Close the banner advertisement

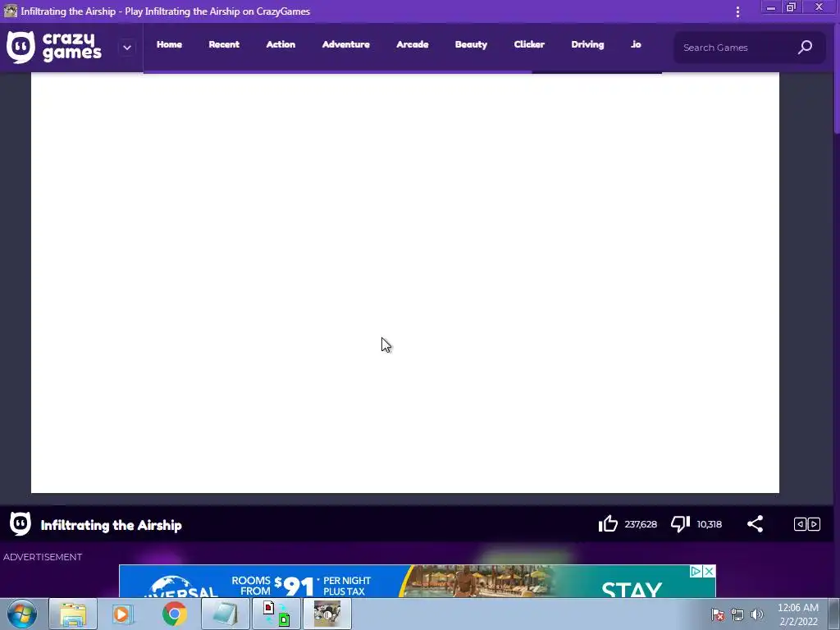pos(709,571)
